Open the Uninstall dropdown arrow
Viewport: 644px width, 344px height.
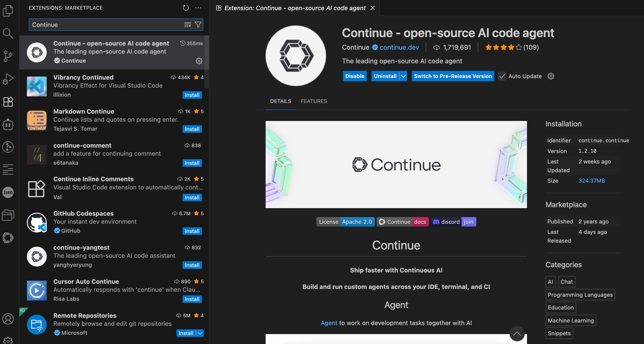(403, 76)
